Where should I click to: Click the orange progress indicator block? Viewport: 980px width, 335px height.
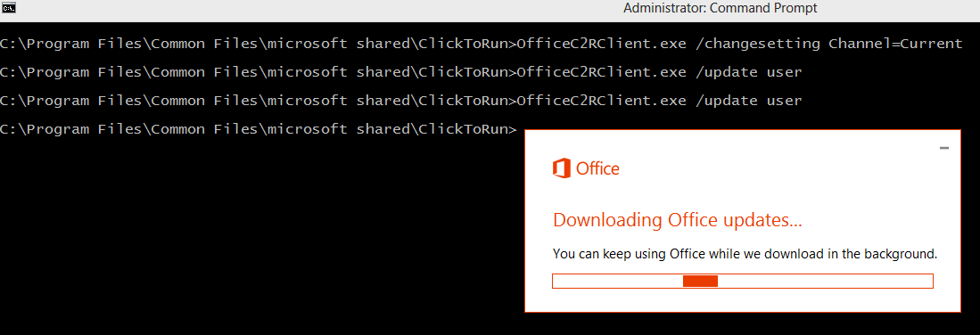(x=700, y=282)
